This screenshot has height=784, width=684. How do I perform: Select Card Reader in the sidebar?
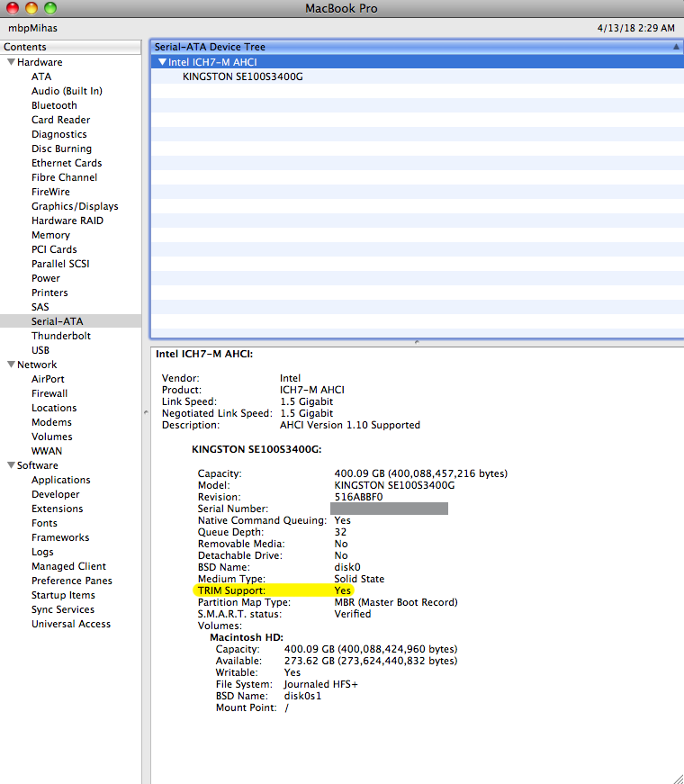(61, 120)
